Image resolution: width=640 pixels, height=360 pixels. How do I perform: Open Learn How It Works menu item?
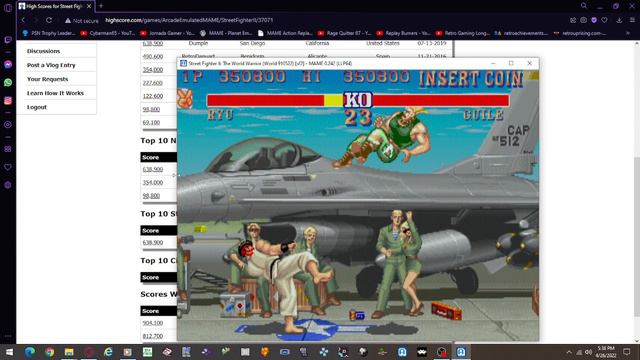tap(55, 93)
